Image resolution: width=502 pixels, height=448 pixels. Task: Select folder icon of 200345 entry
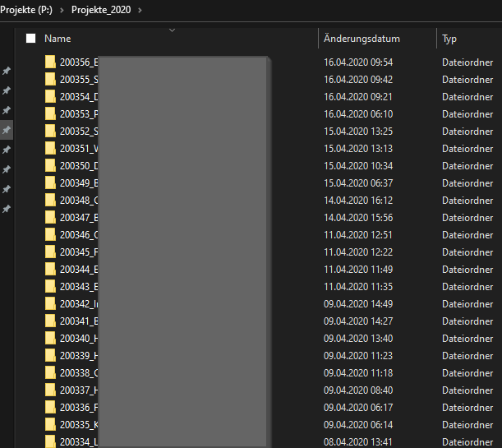tap(50, 252)
